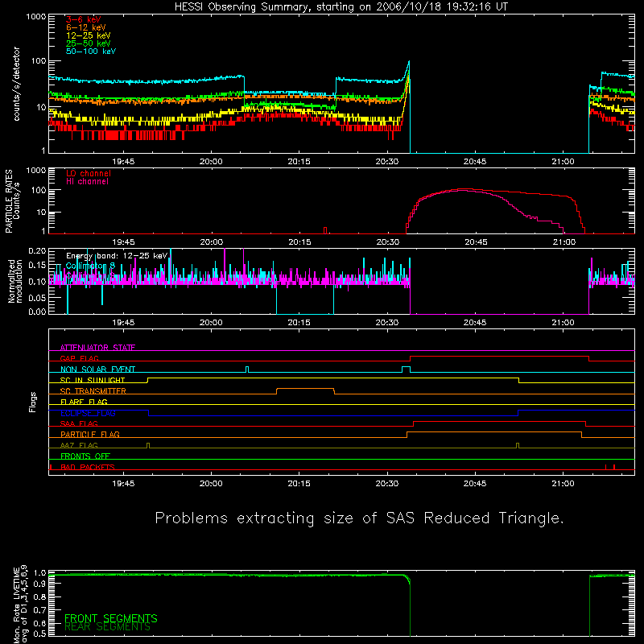Click the blue ECLIPSE FLAG label
The image size is (644, 644).
[x=88, y=413]
